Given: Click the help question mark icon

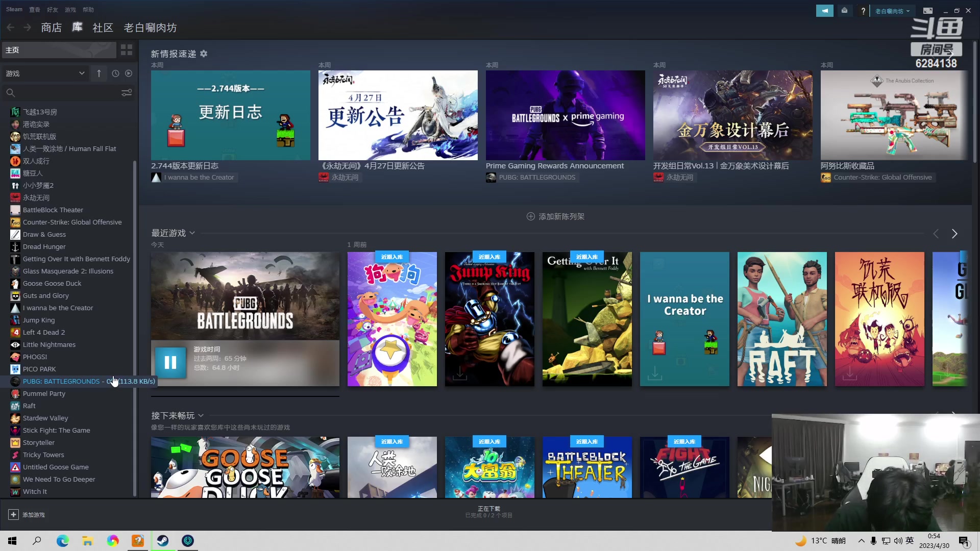Looking at the screenshot, I should (x=863, y=11).
